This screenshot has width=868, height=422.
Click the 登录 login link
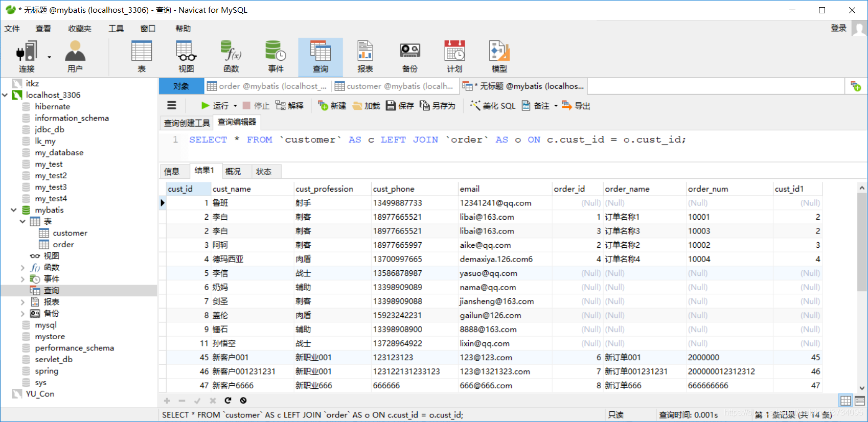839,28
